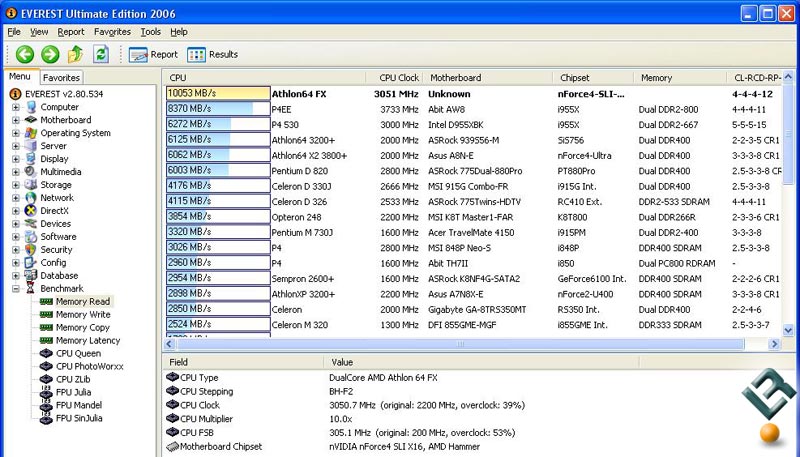The image size is (800, 457).
Task: Sort by the Motherboard column header
Action: 488,78
